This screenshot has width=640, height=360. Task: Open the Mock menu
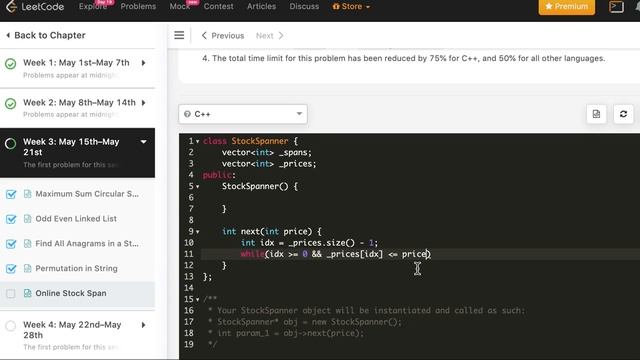pyautogui.click(x=180, y=7)
